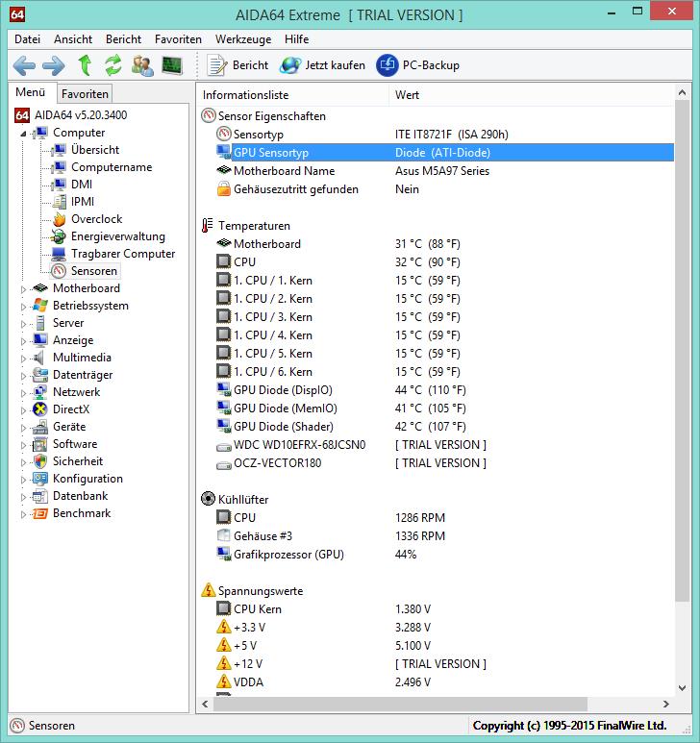Image resolution: width=700 pixels, height=743 pixels.
Task: Open the Favoriten menu
Action: (178, 39)
